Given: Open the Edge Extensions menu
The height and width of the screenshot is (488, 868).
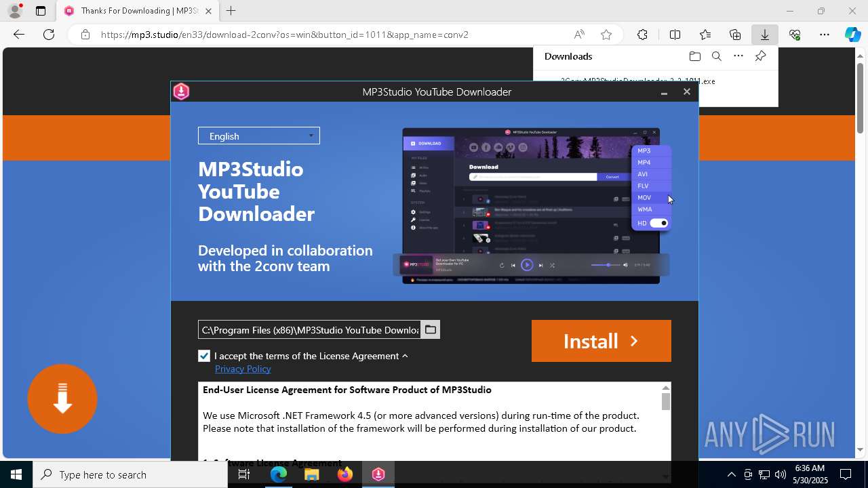Looking at the screenshot, I should [642, 35].
